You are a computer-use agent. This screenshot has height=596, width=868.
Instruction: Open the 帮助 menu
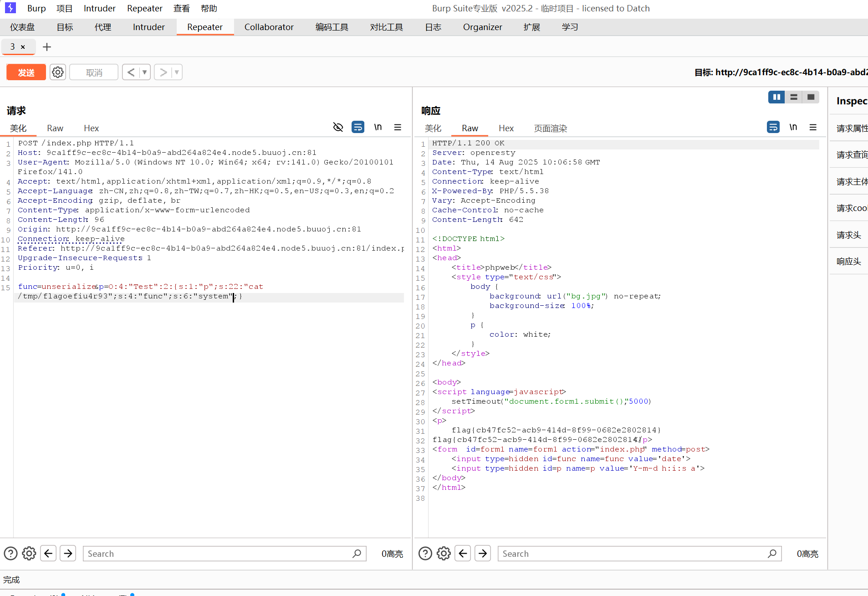pos(209,8)
